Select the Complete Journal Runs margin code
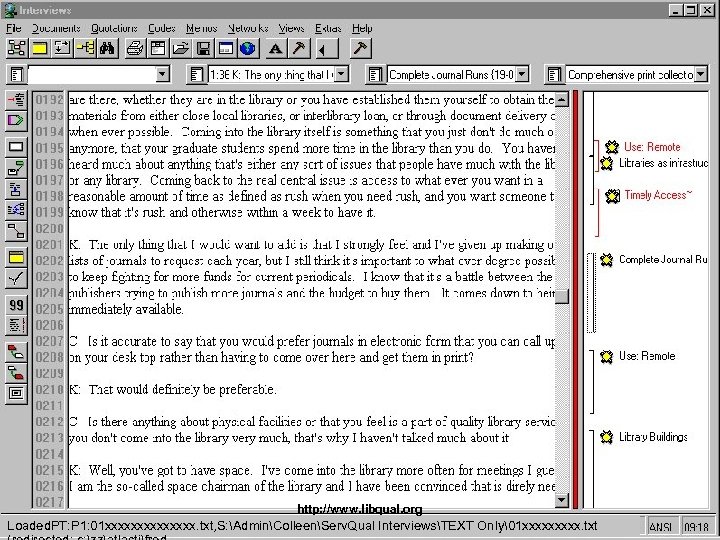 coord(663,259)
